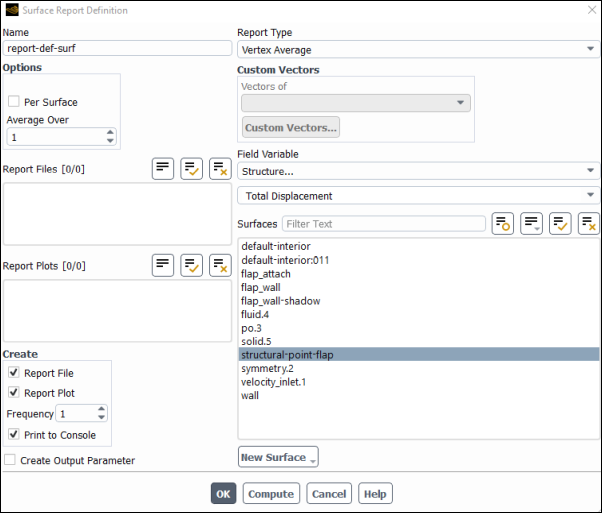The image size is (602, 513).
Task: Click the Surfaces Filter Text field
Action: [x=384, y=224]
